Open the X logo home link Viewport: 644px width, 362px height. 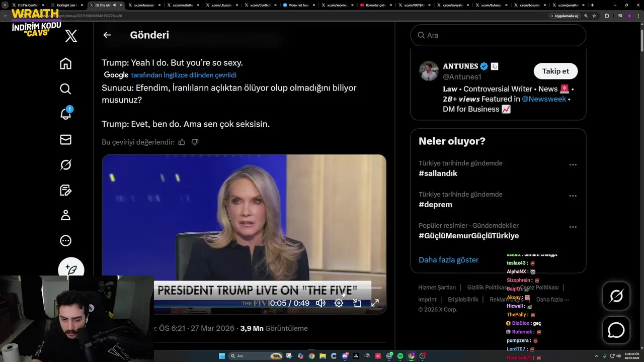(x=71, y=36)
